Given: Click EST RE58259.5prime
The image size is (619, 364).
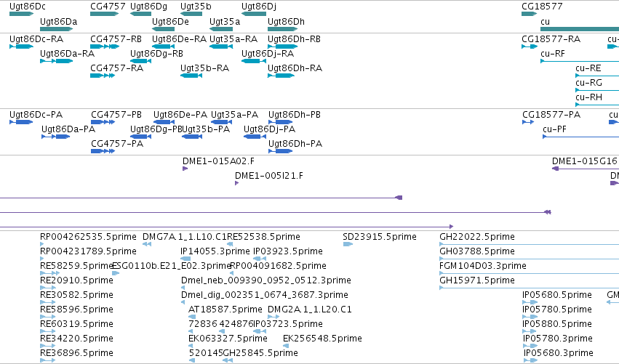Looking at the screenshot, I should (x=49, y=273).
